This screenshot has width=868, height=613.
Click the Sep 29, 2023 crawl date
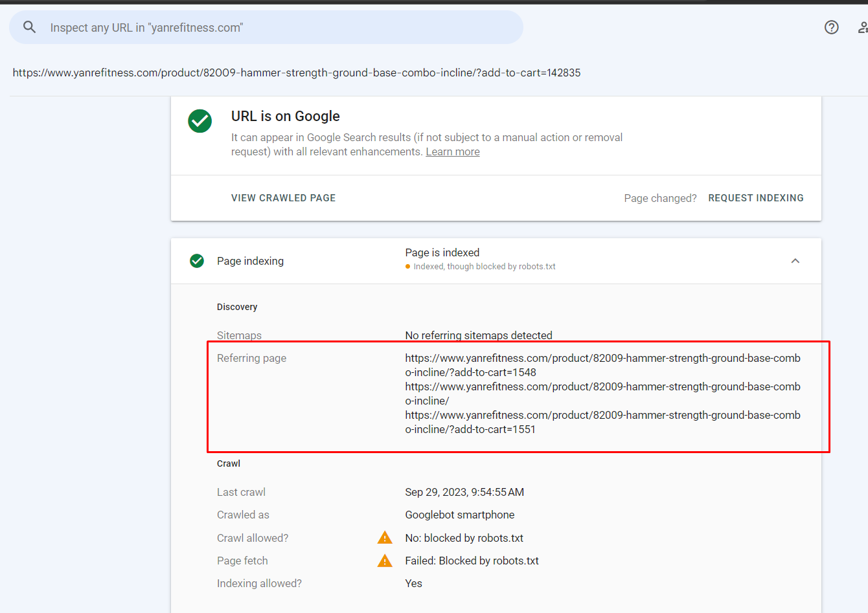pyautogui.click(x=464, y=492)
